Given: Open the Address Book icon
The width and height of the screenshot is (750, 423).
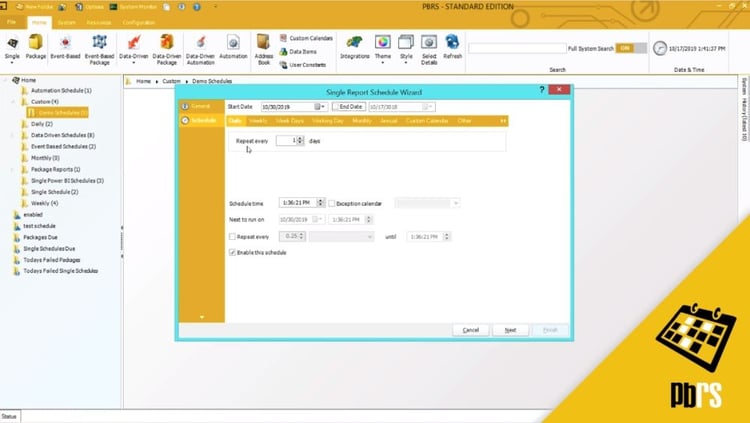Looking at the screenshot, I should [264, 49].
